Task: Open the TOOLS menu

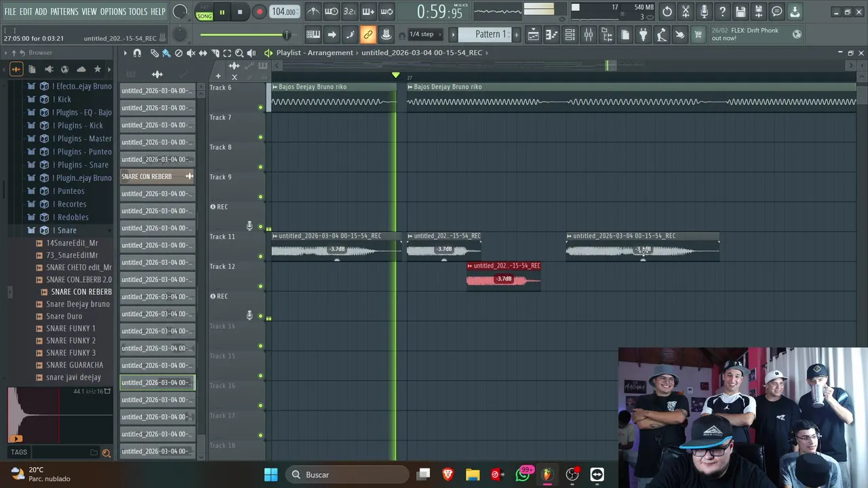Action: [138, 12]
